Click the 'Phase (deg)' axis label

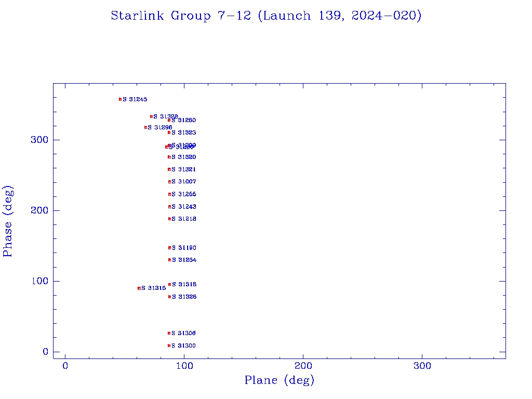coord(8,221)
